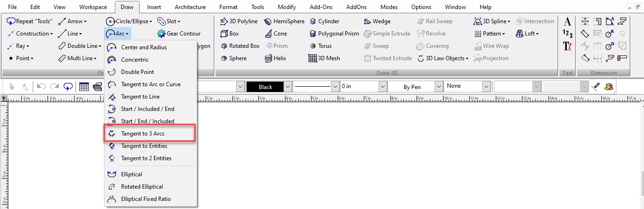Select the Tangent to 3 Arcs tool
The height and width of the screenshot is (209, 644).
pos(149,134)
